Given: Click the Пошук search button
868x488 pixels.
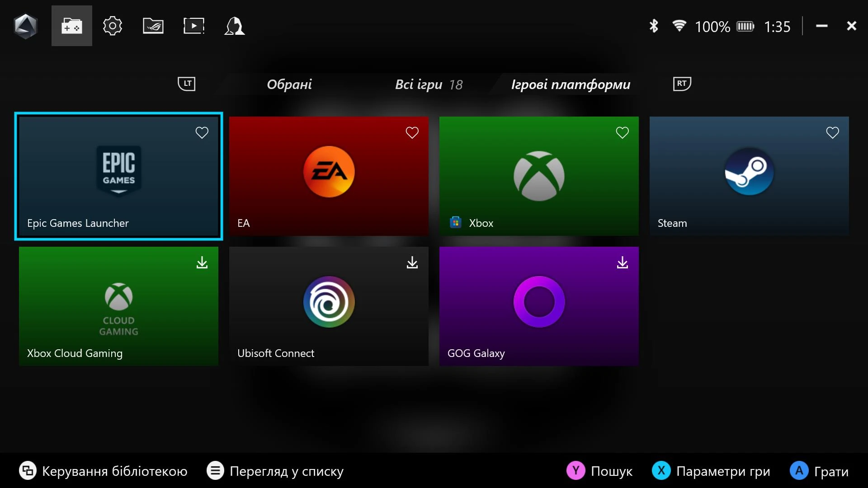Looking at the screenshot, I should tap(599, 471).
